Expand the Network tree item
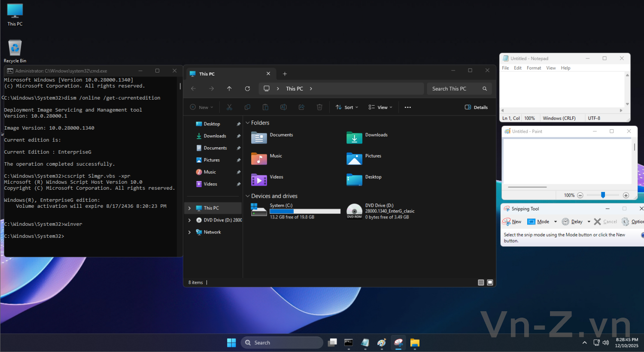The image size is (644, 352). click(x=189, y=232)
